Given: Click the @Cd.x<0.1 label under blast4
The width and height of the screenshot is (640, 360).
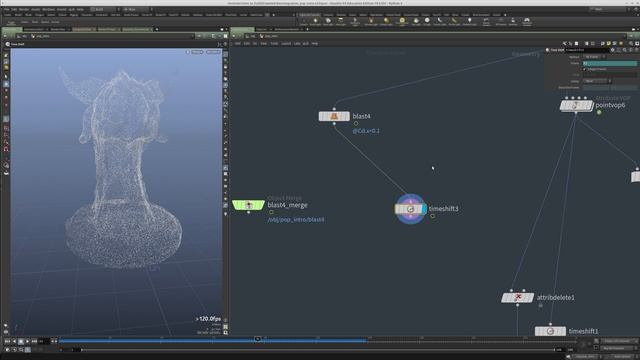Looking at the screenshot, I should pyautogui.click(x=366, y=131).
